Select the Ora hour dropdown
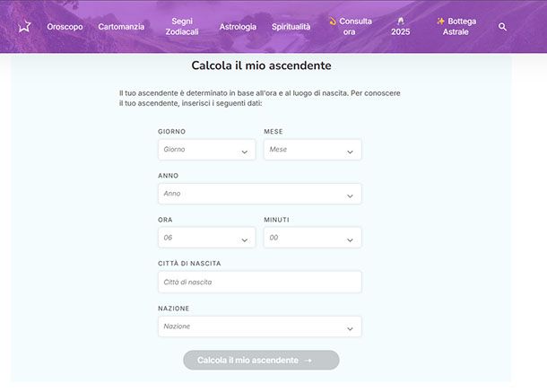Viewport: 547px width, 392px height. pyautogui.click(x=206, y=238)
